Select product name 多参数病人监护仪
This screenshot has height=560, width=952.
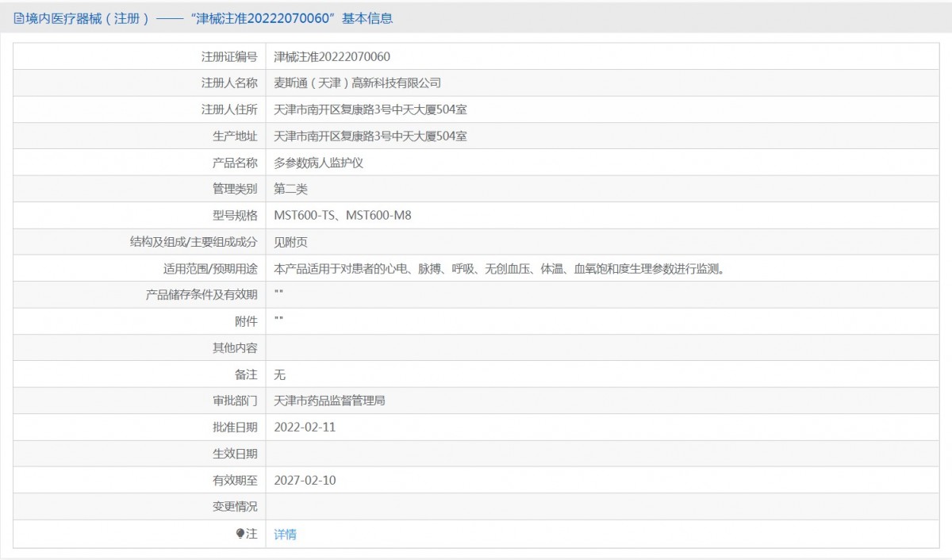[x=318, y=163]
